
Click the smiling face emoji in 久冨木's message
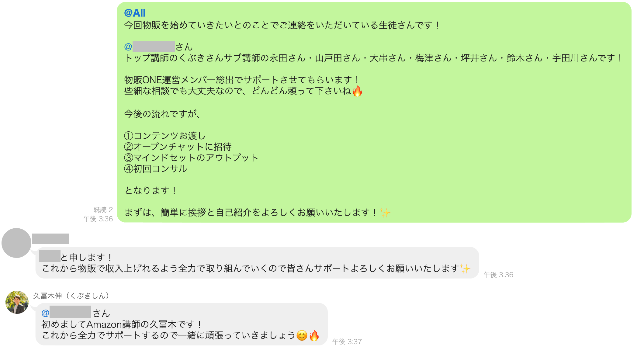point(302,335)
